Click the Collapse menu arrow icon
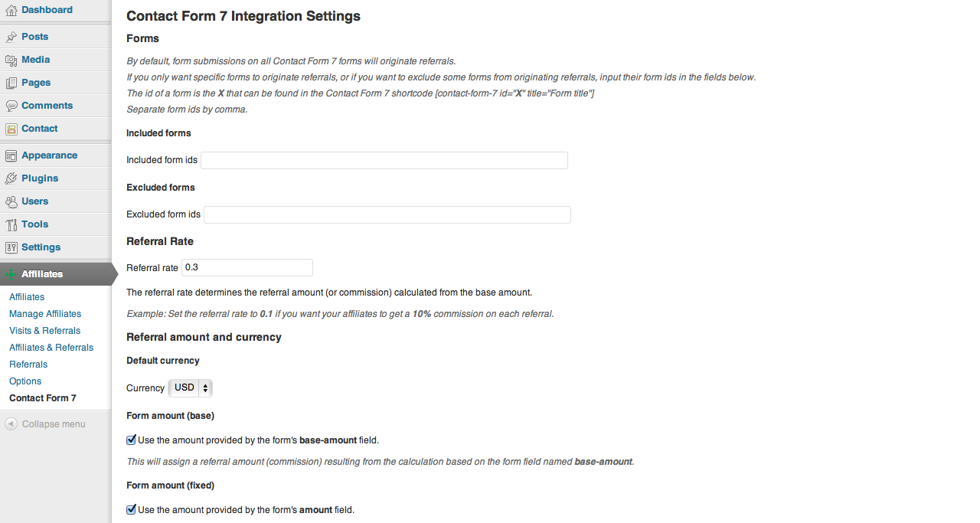The image size is (980, 523). pyautogui.click(x=11, y=424)
